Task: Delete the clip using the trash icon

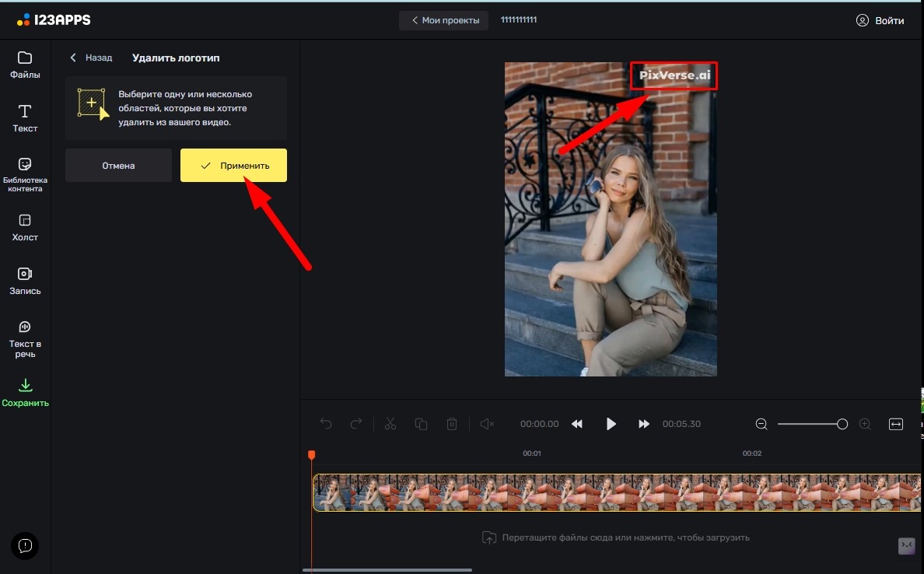Action: pos(452,424)
